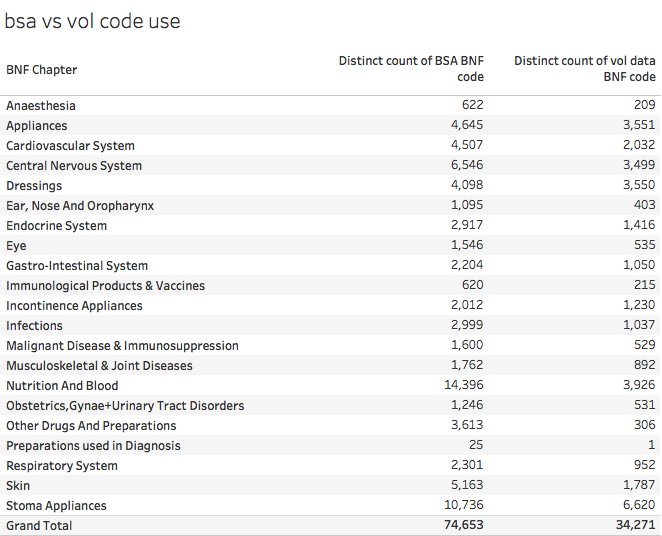Click the Immunological Products & Vaccines label
Viewport: 662px width, 536px height.
coord(105,286)
